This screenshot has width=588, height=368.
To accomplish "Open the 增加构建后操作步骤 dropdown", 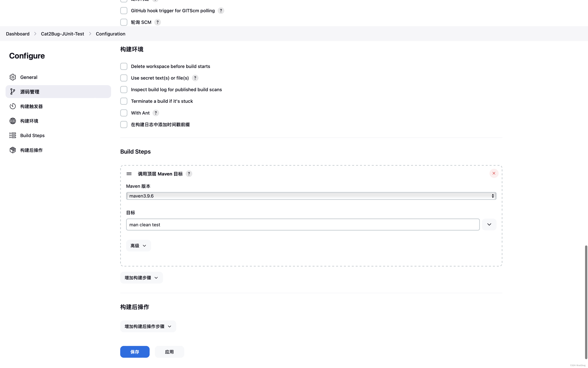I will coord(148,326).
